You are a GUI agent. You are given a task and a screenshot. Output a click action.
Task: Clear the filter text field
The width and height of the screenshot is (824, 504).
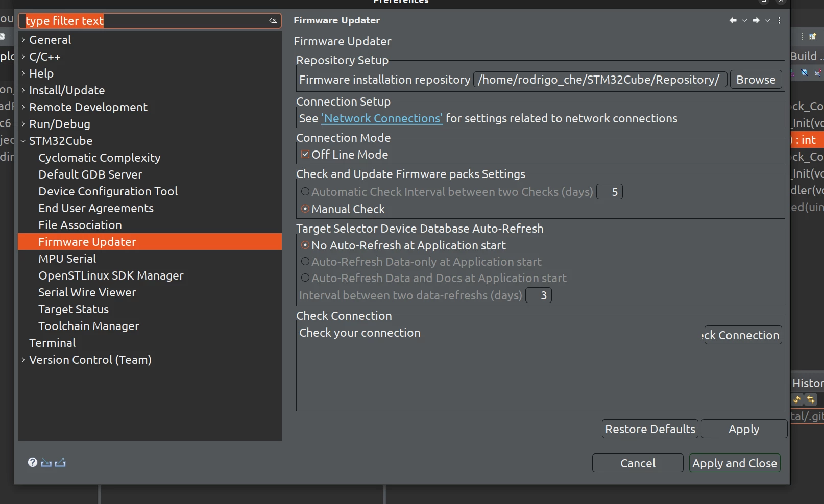[x=273, y=20]
